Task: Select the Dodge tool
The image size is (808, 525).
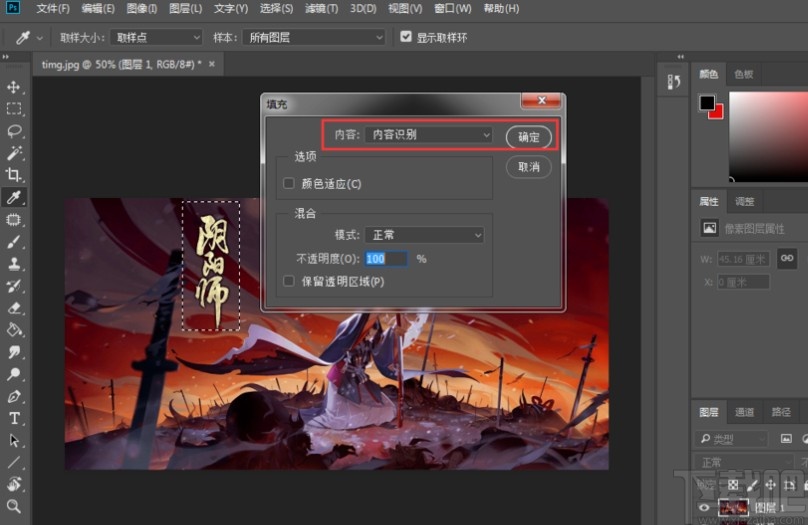Action: pyautogui.click(x=14, y=374)
